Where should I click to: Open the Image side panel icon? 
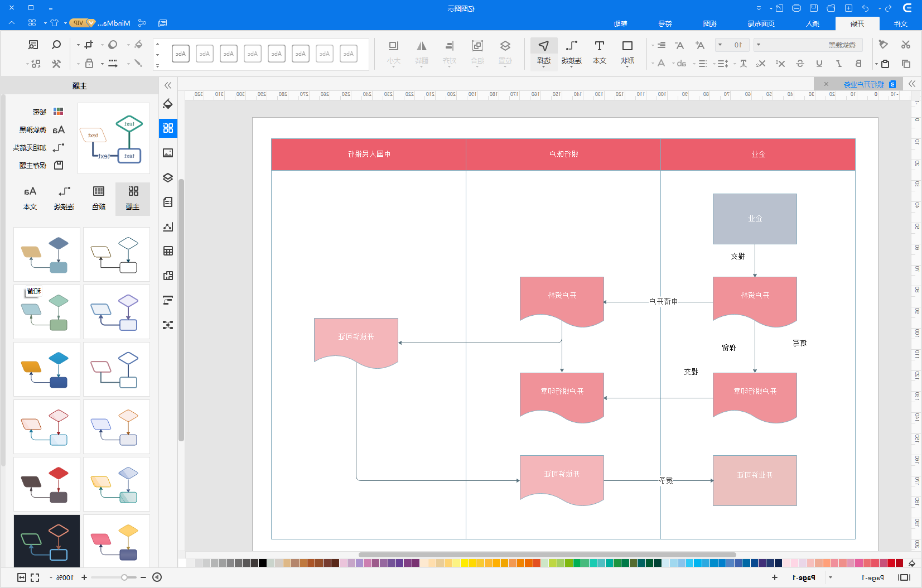coord(168,153)
